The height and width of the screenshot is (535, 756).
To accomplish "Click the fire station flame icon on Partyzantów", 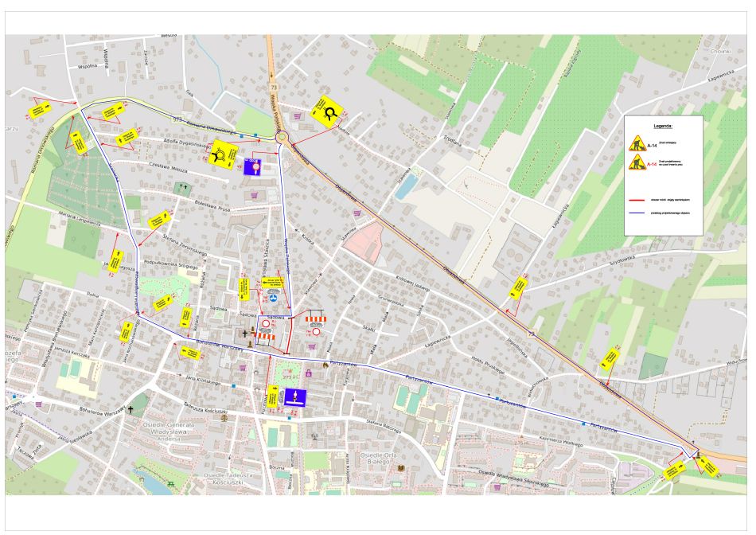I will pyautogui.click(x=326, y=365).
